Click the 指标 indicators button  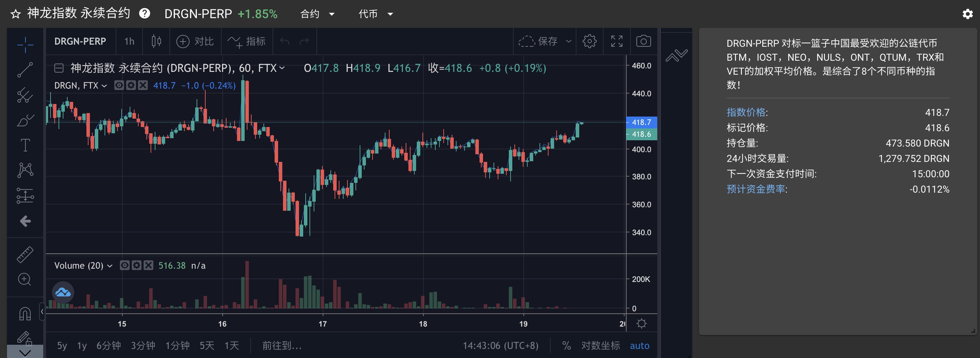coord(248,42)
